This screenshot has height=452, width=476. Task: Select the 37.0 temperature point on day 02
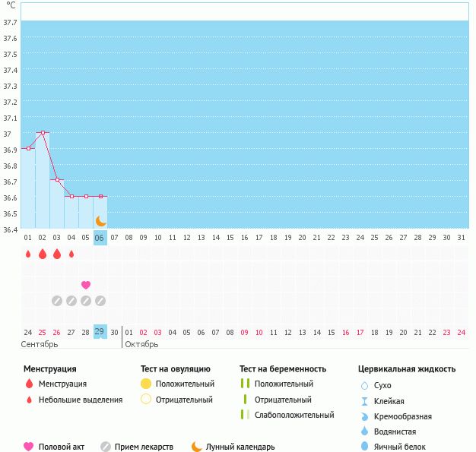(x=43, y=132)
